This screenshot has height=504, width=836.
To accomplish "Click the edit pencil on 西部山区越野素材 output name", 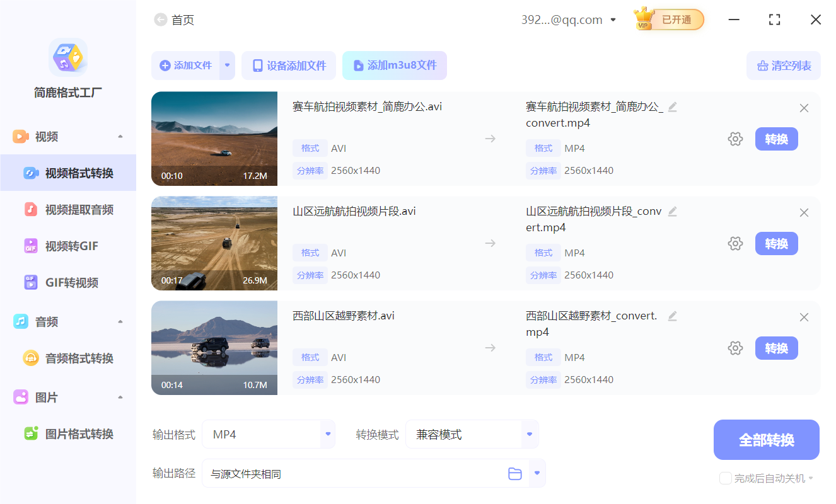I will click(672, 315).
